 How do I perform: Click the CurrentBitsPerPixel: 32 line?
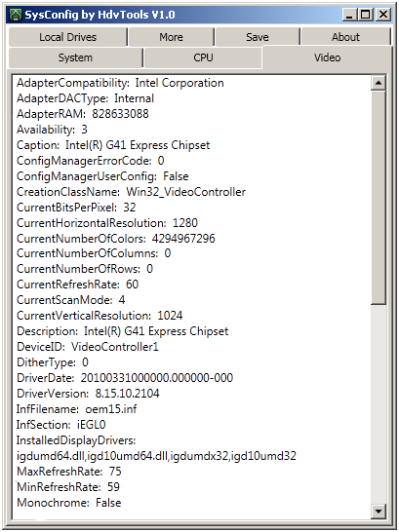pos(76,208)
